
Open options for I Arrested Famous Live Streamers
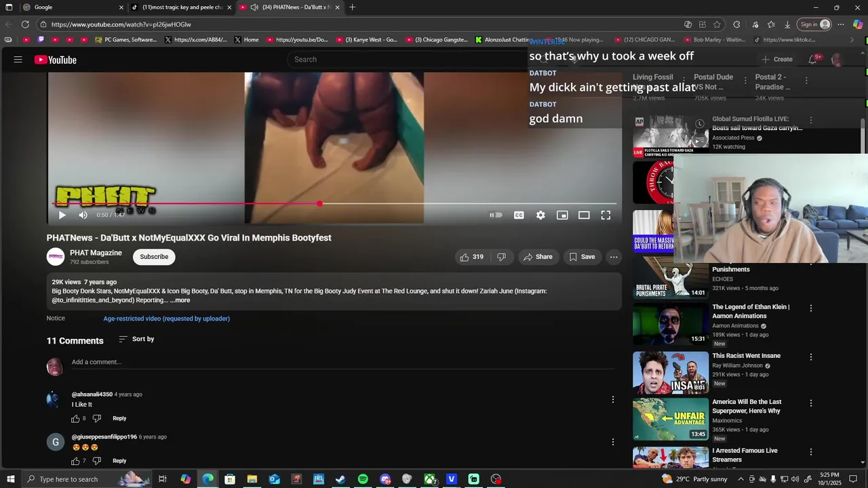(x=810, y=452)
